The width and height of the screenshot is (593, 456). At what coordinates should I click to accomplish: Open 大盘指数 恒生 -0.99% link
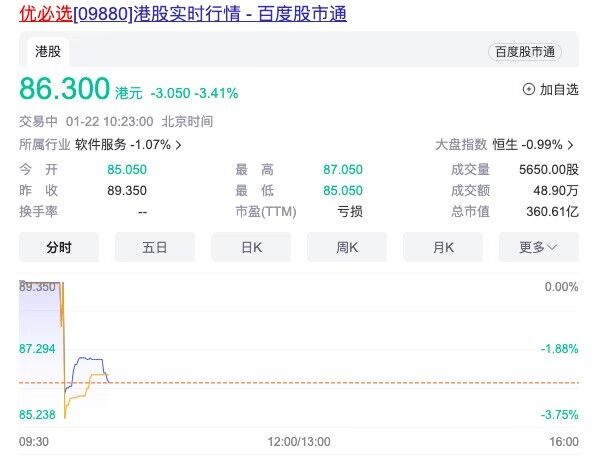(x=527, y=144)
